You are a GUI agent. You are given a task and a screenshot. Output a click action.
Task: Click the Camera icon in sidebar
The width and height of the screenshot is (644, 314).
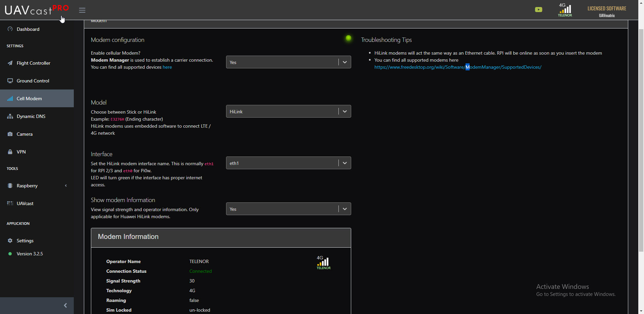pos(10,134)
